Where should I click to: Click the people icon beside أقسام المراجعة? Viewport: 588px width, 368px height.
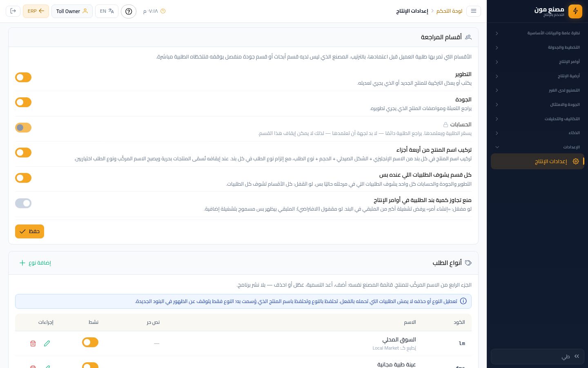coord(468,37)
